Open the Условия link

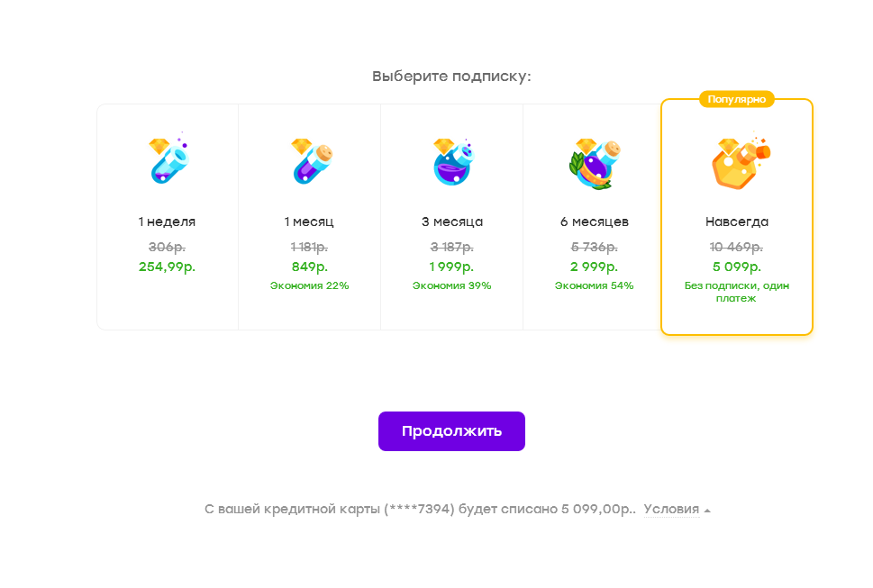(x=671, y=509)
